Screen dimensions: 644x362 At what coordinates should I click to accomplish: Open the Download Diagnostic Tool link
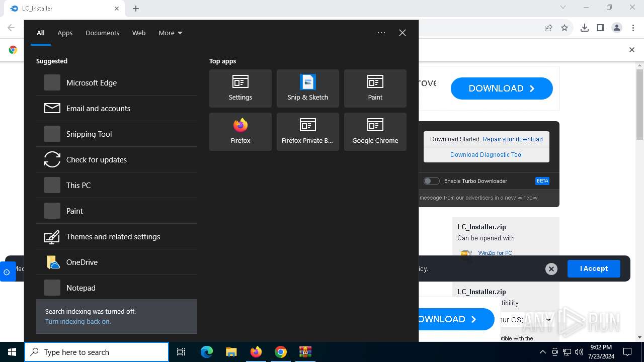[x=487, y=155]
